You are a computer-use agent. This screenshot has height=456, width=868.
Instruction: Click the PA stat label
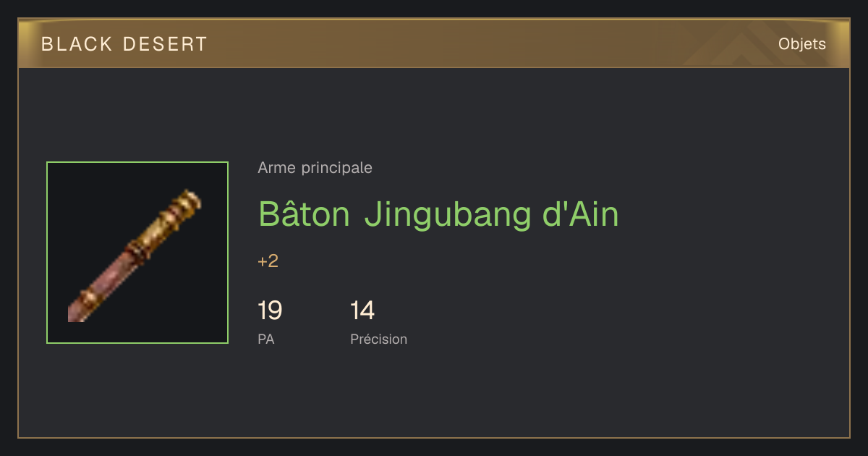click(265, 339)
